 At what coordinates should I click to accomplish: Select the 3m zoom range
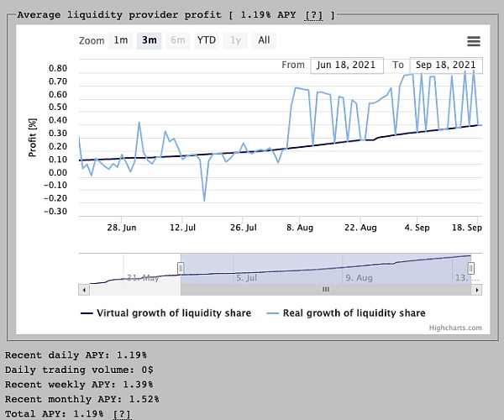point(150,40)
